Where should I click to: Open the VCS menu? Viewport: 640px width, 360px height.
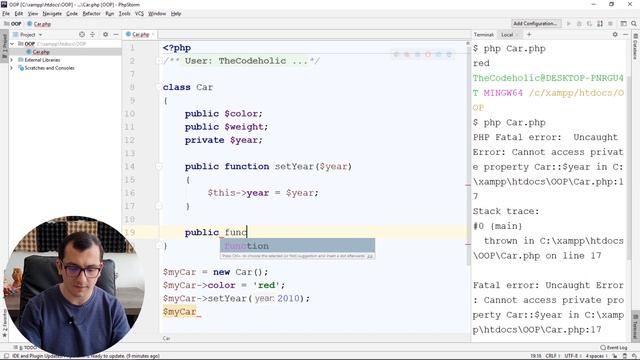139,13
